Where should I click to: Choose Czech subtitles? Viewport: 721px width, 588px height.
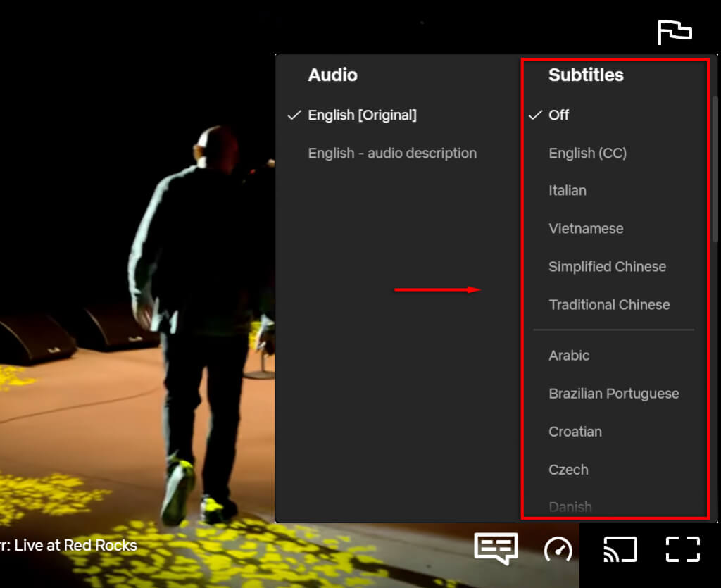pyautogui.click(x=568, y=470)
